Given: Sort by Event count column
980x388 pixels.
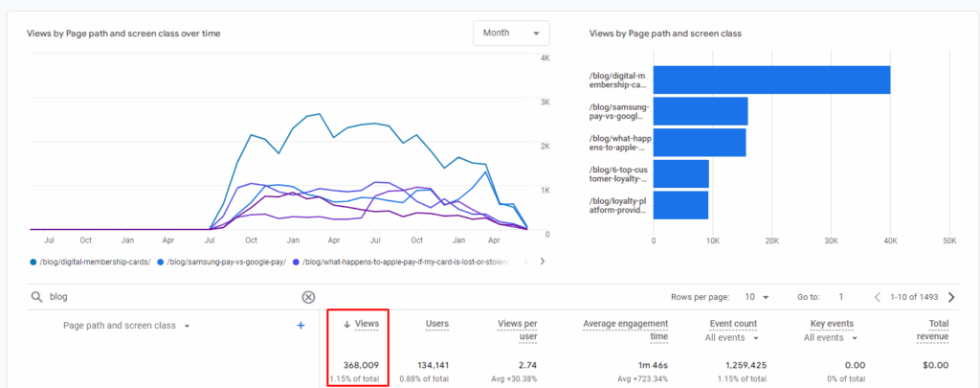Looking at the screenshot, I should [x=733, y=324].
